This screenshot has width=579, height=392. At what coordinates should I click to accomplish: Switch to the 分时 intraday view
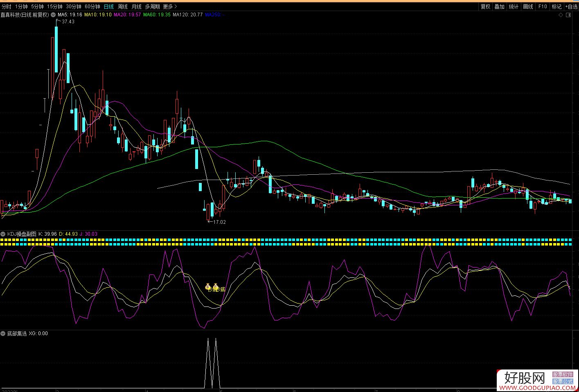click(7, 7)
